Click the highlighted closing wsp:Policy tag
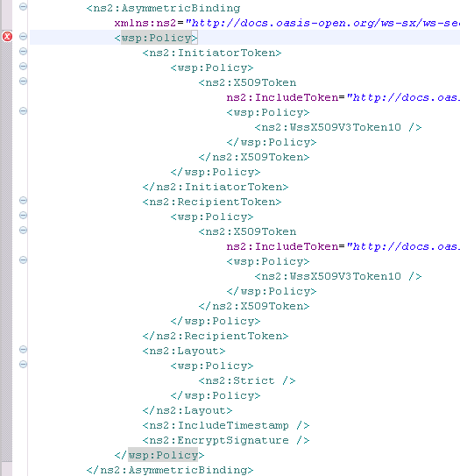The image size is (460, 476). (x=159, y=455)
